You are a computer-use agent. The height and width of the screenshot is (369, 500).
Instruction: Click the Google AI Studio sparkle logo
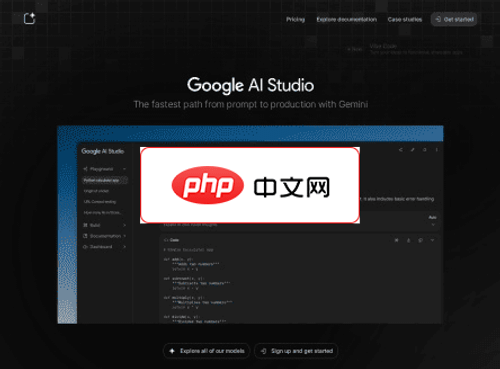click(29, 18)
